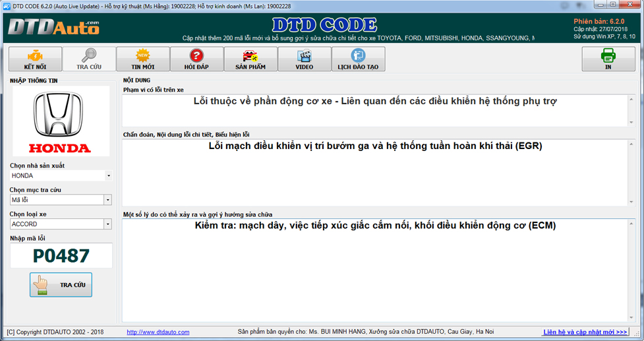Viewport: 644px width, 341px height.
Task: Click the 'NỘI DUNG' panel heading
Action: [x=136, y=80]
